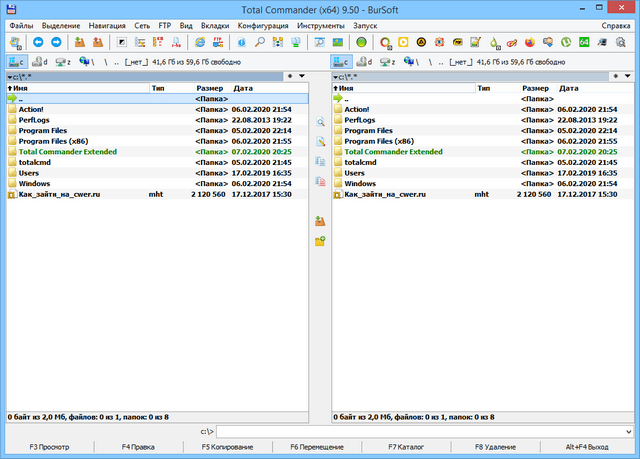Launch Firefox from the toolbar
640x459 pixels.
coord(530,43)
